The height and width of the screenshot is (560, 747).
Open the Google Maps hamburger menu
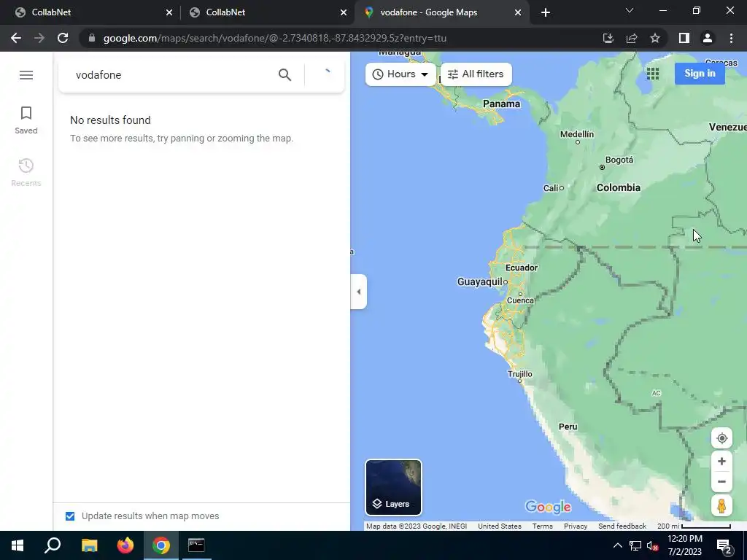[26, 75]
